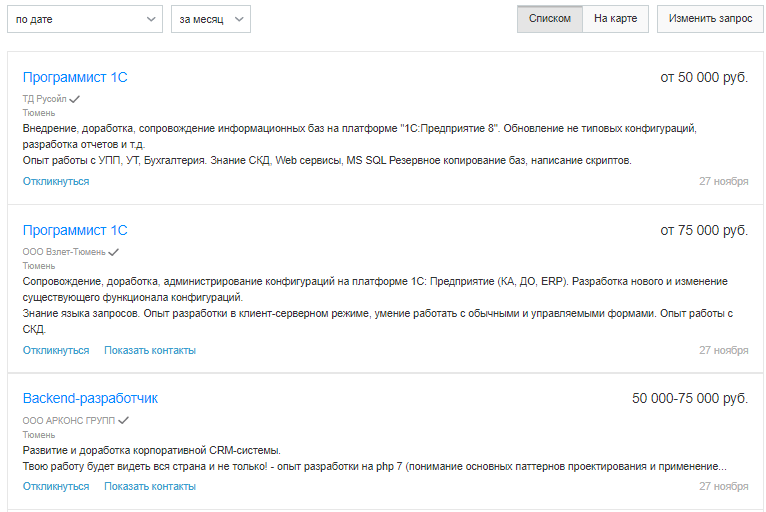
Task: Show contacts for ООО АРКОНС ГРУПП vacancy
Action: click(150, 486)
